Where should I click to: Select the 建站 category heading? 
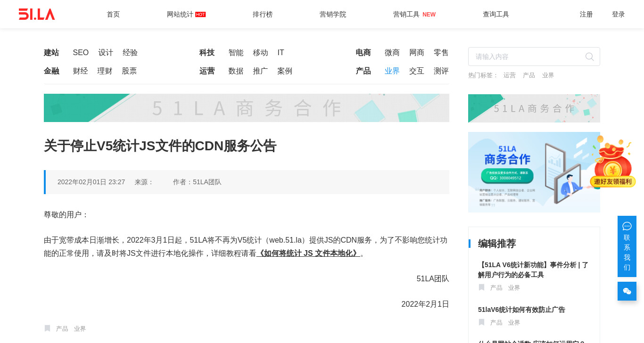coord(51,53)
